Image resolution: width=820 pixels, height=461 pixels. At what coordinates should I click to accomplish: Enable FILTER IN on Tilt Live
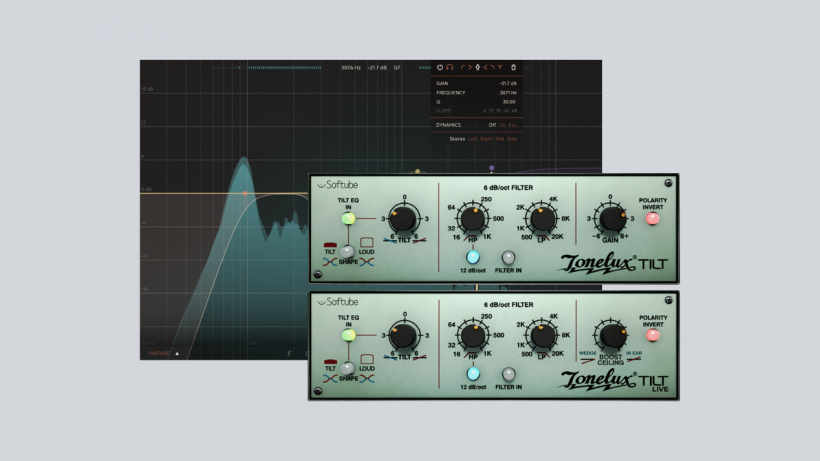pyautogui.click(x=508, y=374)
